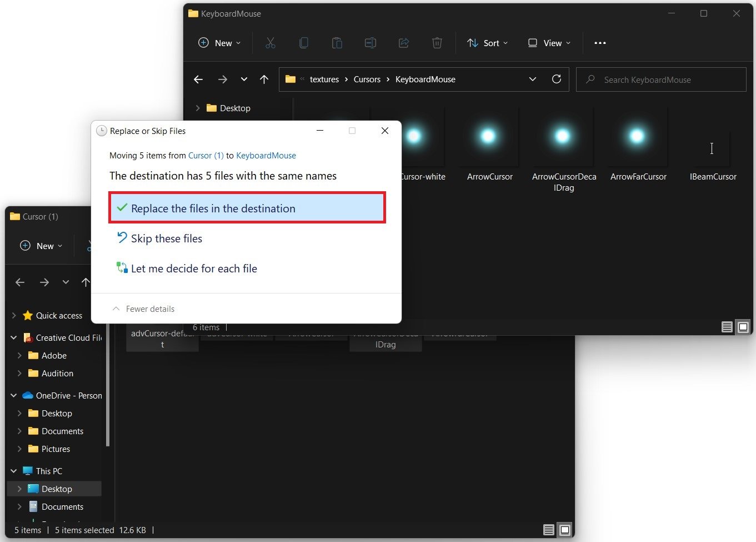Refresh the KeyboardMouse folder view
Screen dimensions: 756x542
pyautogui.click(x=556, y=79)
